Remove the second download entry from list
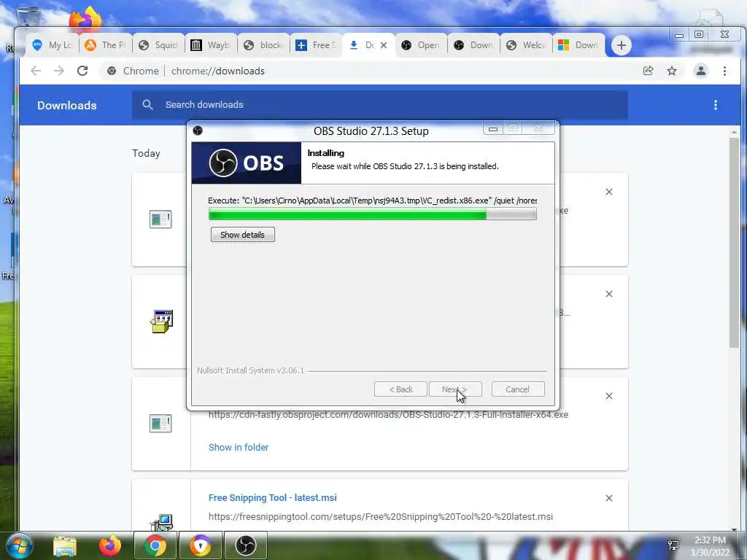This screenshot has width=747, height=560. click(x=609, y=294)
